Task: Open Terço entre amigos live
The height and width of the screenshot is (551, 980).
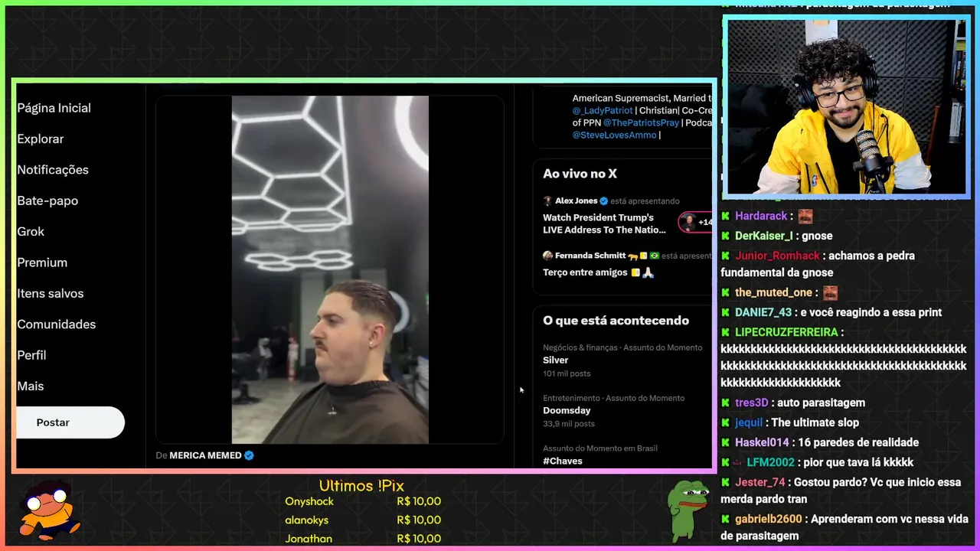Action: (598, 272)
